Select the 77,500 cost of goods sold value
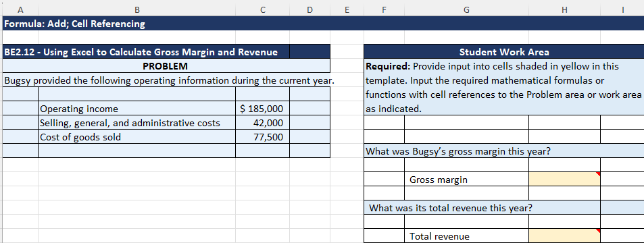Image resolution: width=644 pixels, height=243 pixels. (262, 136)
